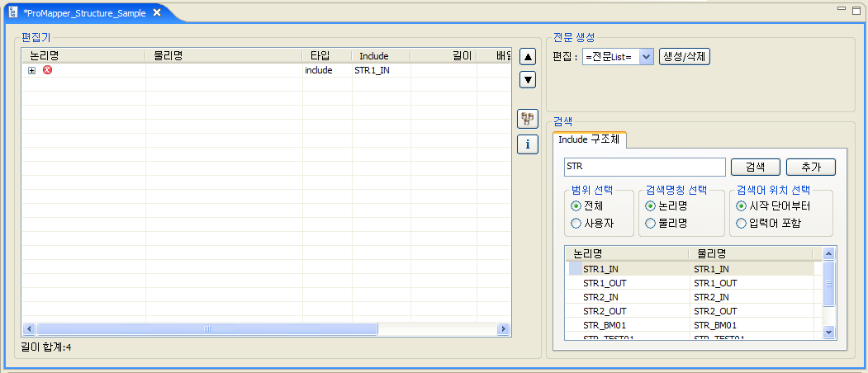Click the 추가 button
Screen dimensions: 868x373
pyautogui.click(x=811, y=167)
